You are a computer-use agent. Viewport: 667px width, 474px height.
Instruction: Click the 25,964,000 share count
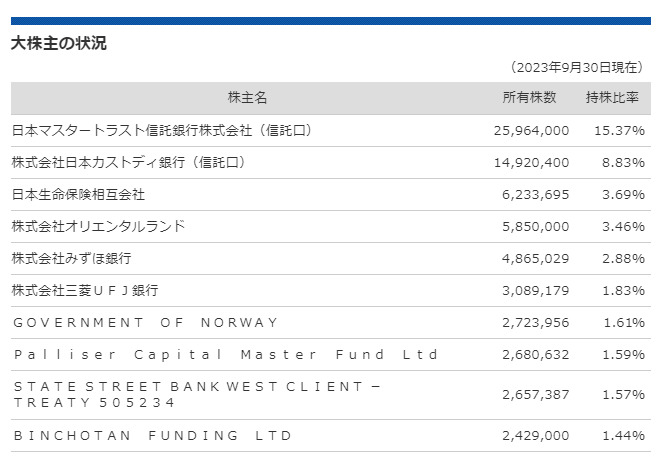(x=531, y=130)
